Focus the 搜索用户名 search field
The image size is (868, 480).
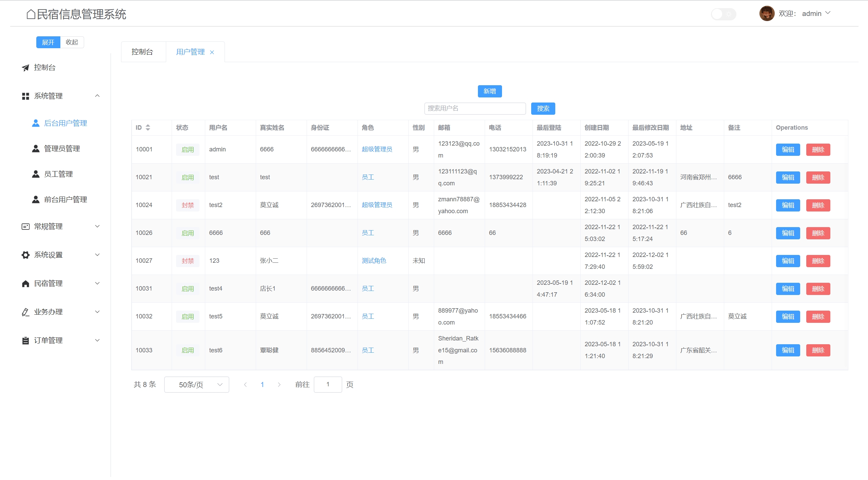click(x=475, y=109)
